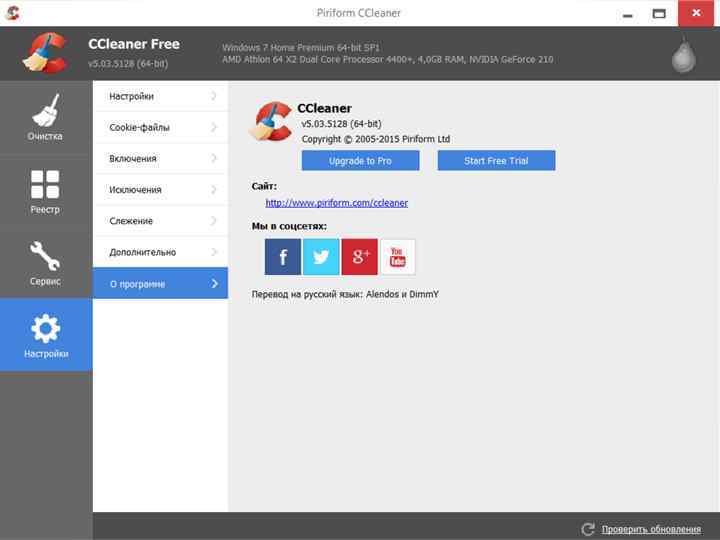Open the Реестр registry section
The width and height of the screenshot is (720, 540).
(x=45, y=191)
